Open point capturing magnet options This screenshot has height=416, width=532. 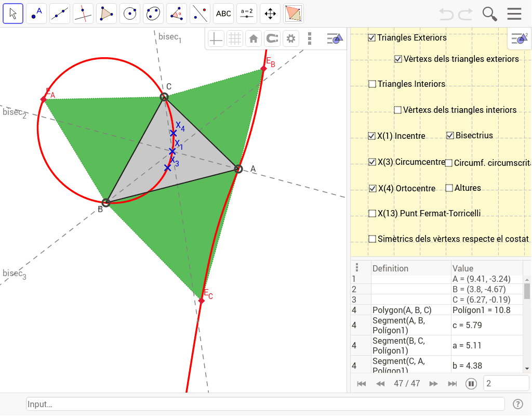272,38
